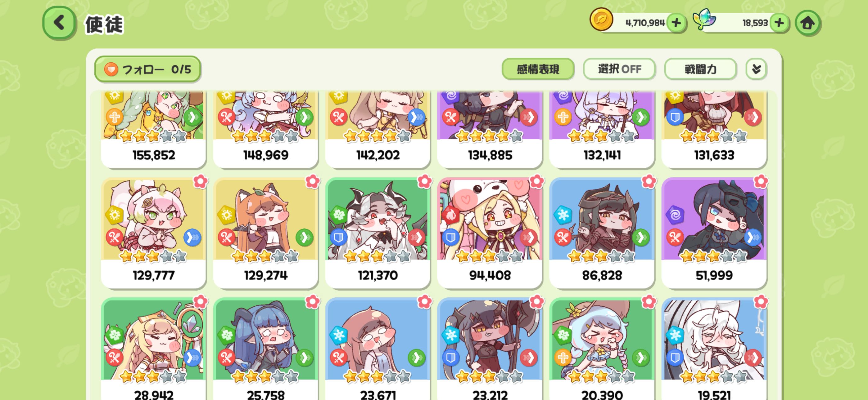This screenshot has height=400, width=868.
Task: Toggle the 感情表現 emotion display button
Action: point(538,69)
